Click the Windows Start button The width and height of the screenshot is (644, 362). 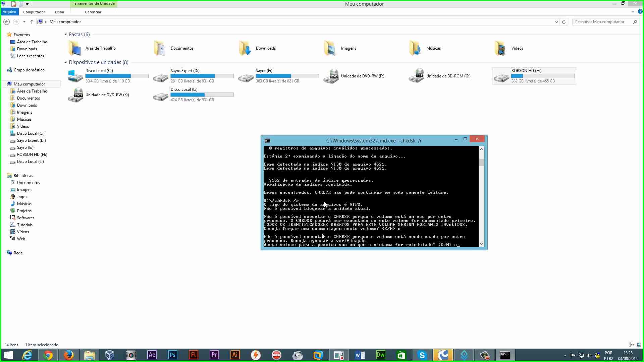coord(8,355)
